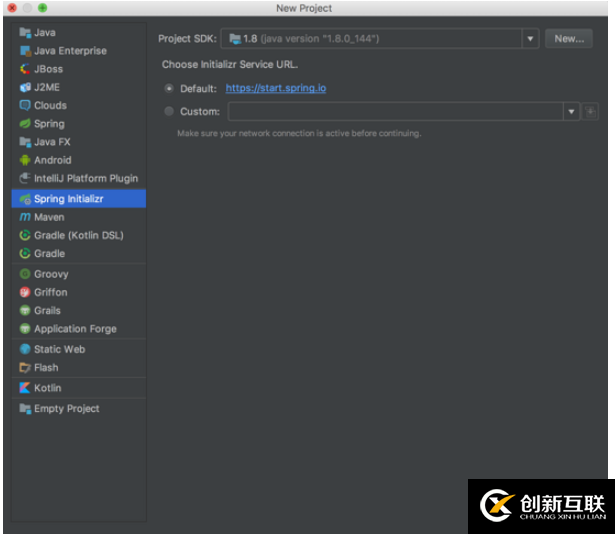Screen dimensions: 615x534
Task: Select Griffon project type
Action: point(79,292)
